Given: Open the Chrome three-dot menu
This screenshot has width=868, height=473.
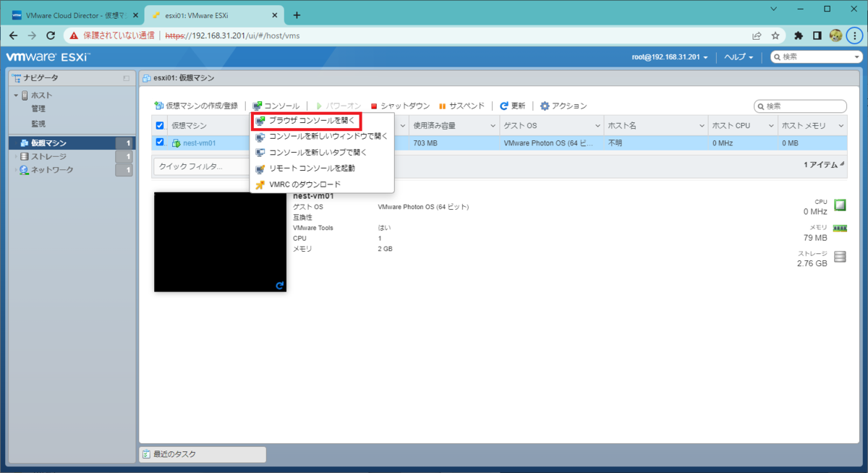Looking at the screenshot, I should tap(855, 35).
